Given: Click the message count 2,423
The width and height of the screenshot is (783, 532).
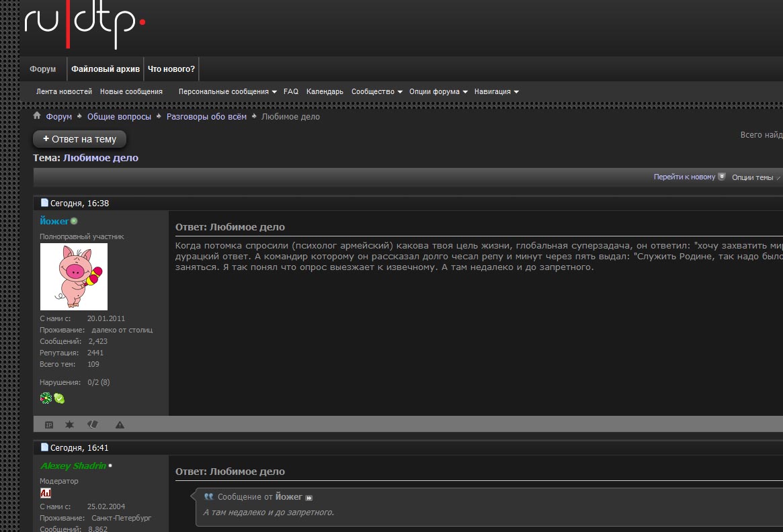Looking at the screenshot, I should point(98,341).
